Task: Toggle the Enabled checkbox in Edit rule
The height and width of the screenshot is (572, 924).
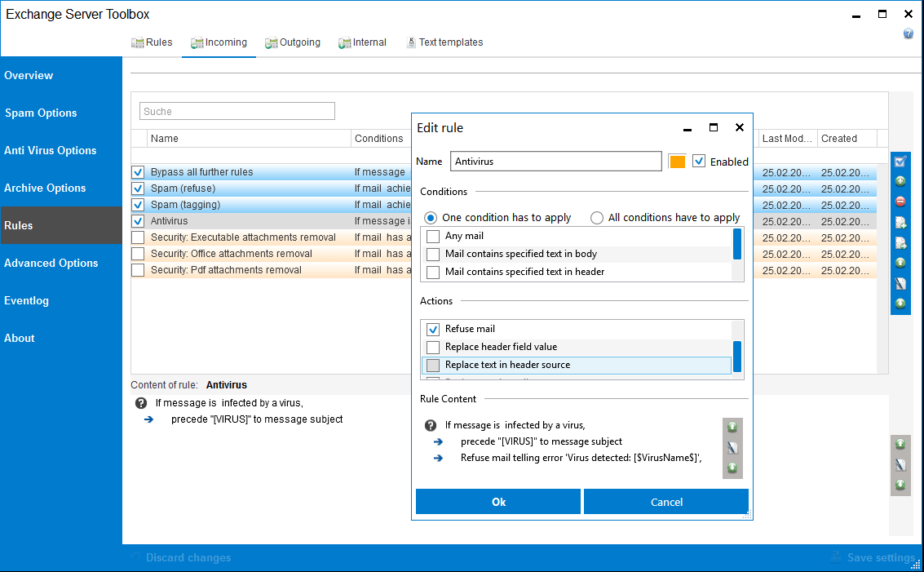Action: 699,161
